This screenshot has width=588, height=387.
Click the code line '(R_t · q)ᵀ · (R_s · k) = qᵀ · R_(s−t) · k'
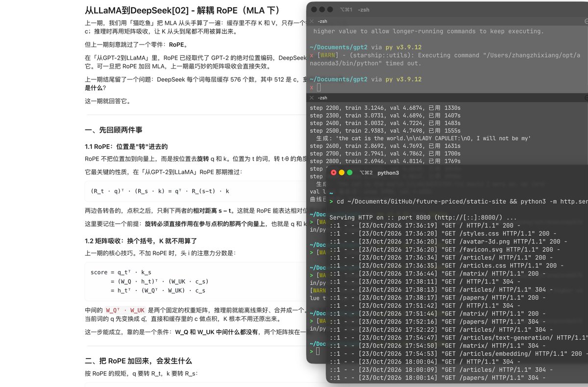tap(160, 191)
